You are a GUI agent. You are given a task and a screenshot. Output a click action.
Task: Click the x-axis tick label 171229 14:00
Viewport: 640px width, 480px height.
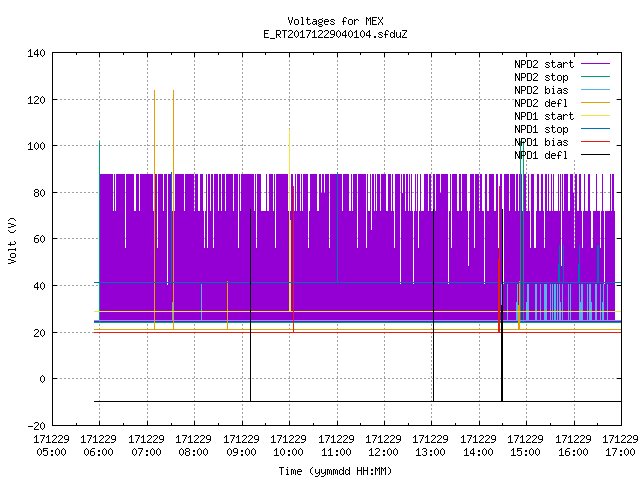tap(478, 446)
